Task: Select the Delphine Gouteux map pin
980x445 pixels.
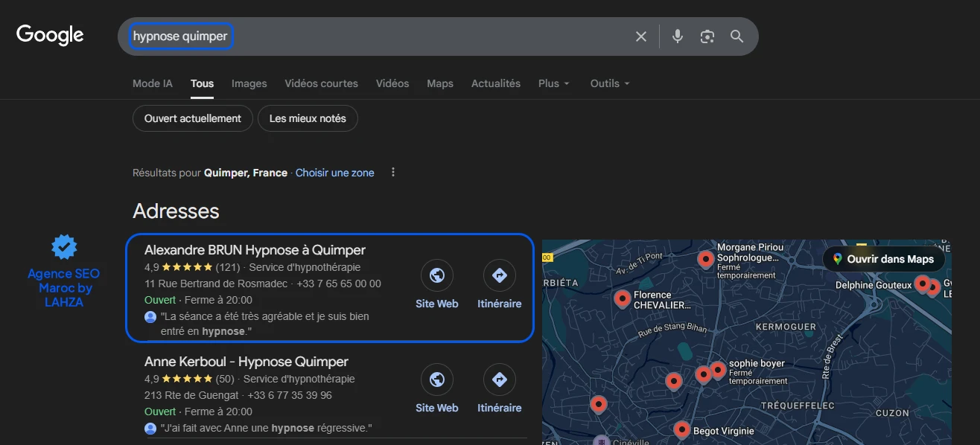Action: tap(922, 284)
